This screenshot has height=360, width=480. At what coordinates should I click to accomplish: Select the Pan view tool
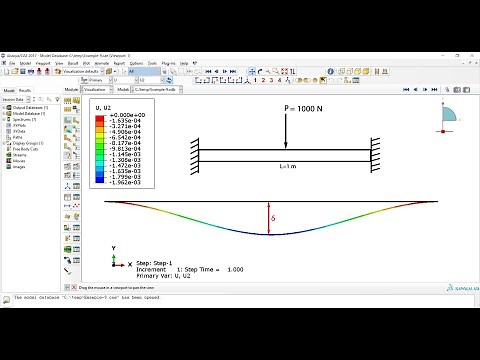tap(252, 71)
